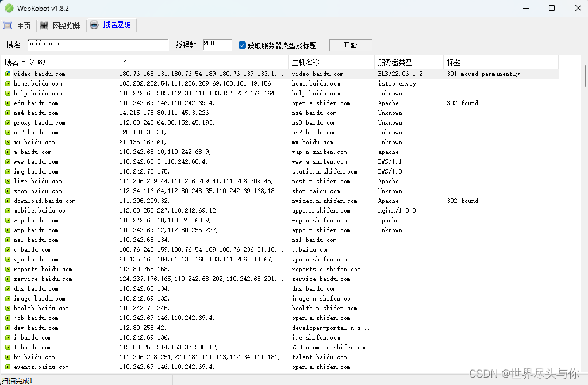Click the green icon beside mobile.baidu.com
The width and height of the screenshot is (588, 385).
[x=7, y=210]
